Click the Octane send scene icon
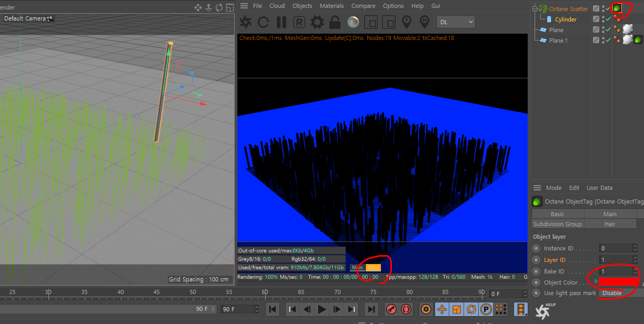 (246, 22)
